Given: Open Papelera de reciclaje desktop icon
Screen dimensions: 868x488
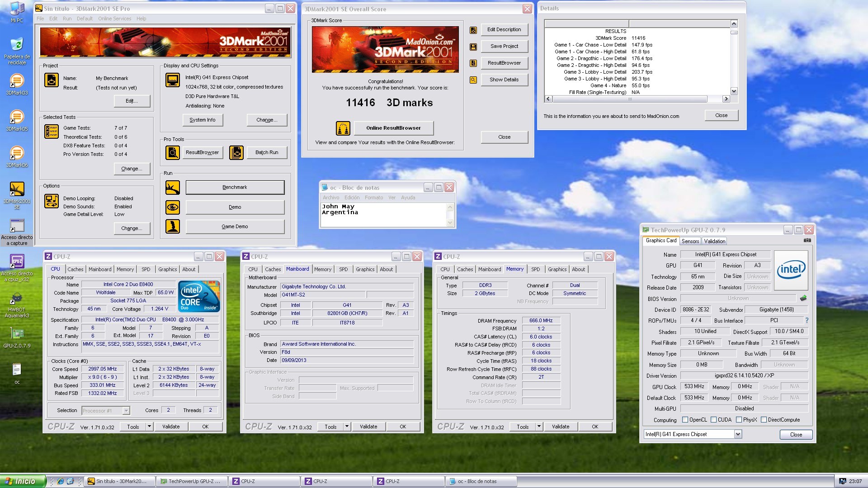Looking at the screenshot, I should point(17,51).
